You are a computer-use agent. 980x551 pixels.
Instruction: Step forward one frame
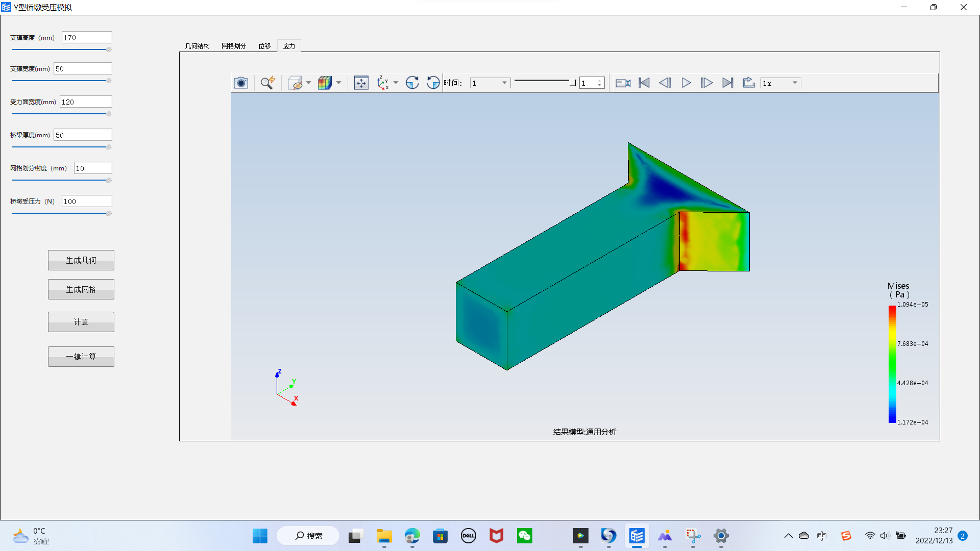click(707, 83)
